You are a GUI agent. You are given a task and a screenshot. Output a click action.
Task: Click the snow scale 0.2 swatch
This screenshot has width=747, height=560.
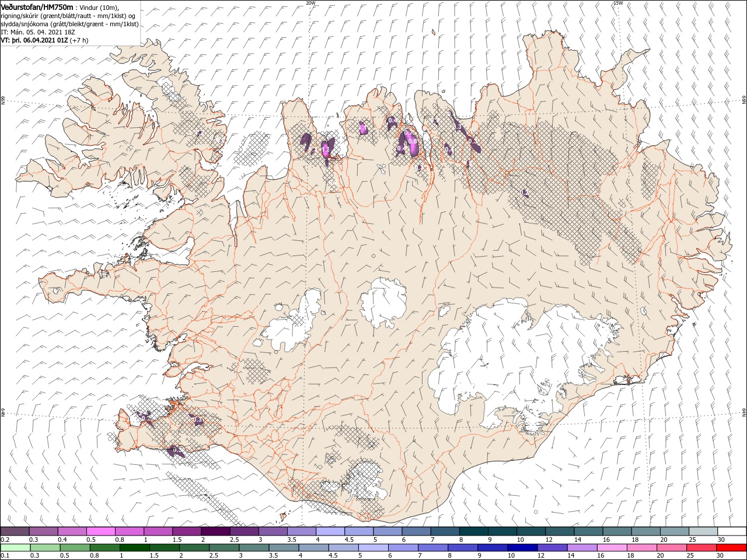point(15,531)
